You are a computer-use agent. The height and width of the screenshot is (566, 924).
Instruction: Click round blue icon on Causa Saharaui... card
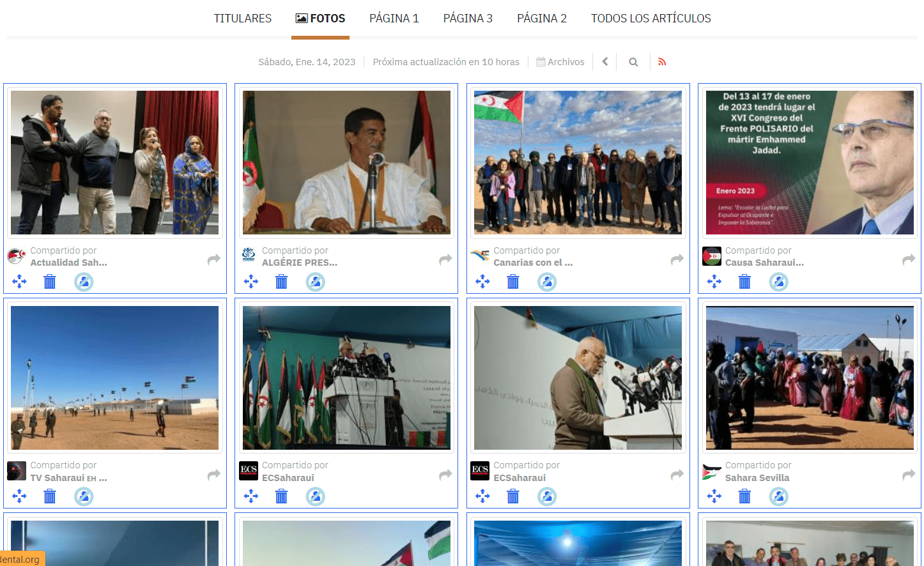click(x=778, y=282)
